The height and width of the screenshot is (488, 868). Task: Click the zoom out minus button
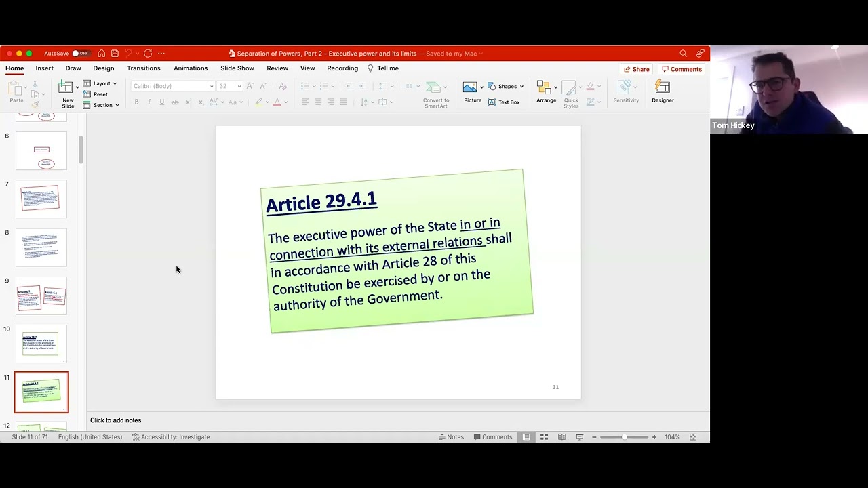(594, 437)
